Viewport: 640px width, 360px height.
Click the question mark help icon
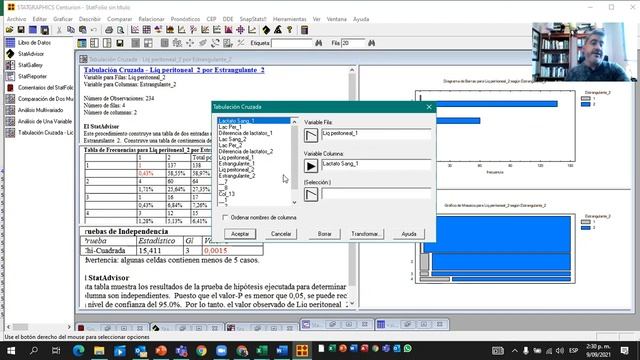(x=290, y=30)
